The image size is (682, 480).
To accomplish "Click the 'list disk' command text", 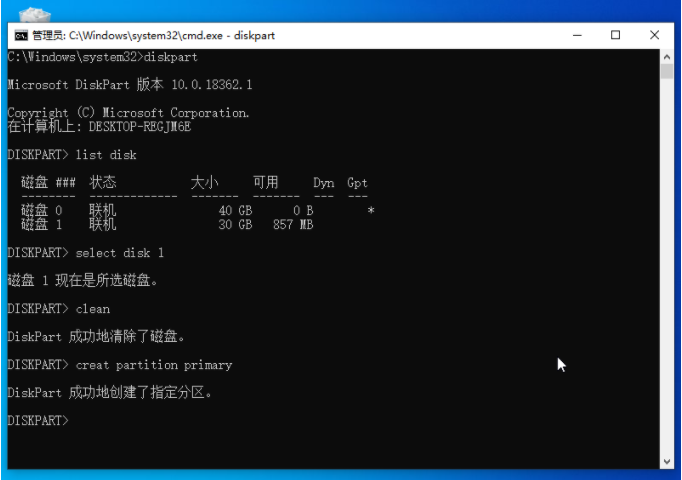I will 106,155.
